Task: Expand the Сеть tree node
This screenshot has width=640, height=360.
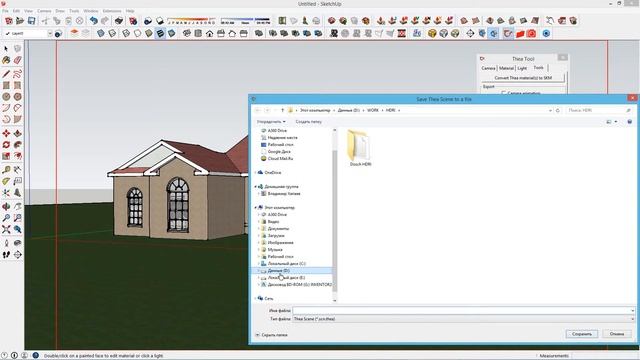Action: coord(256,298)
